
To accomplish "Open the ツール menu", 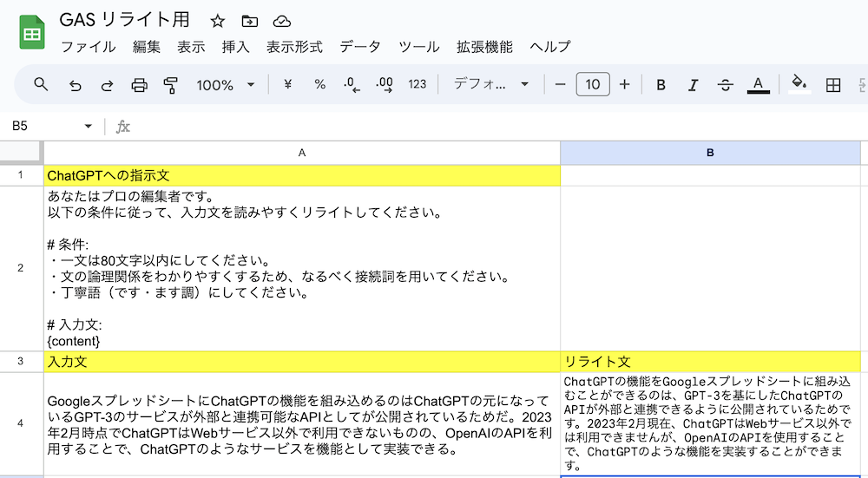I will tap(419, 47).
